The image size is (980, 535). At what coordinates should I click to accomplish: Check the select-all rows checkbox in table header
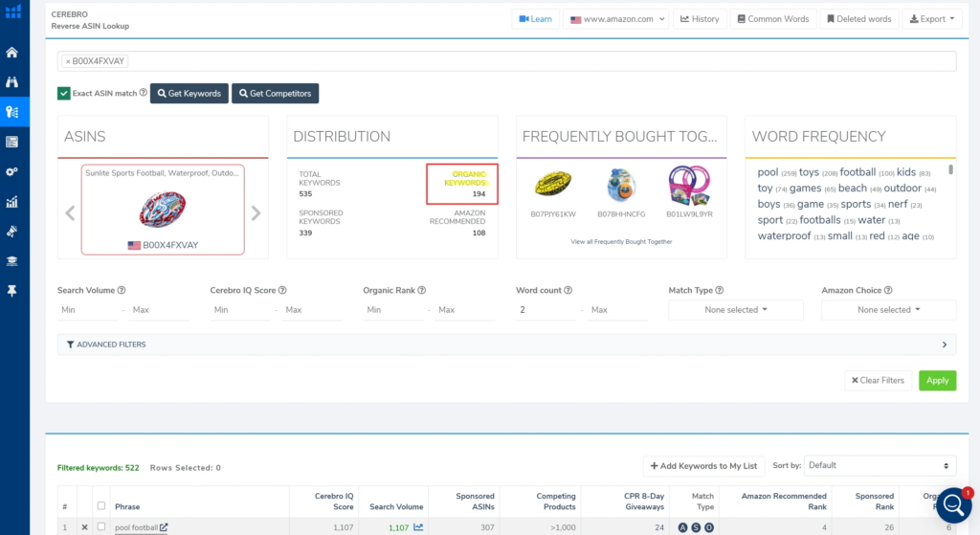101,505
